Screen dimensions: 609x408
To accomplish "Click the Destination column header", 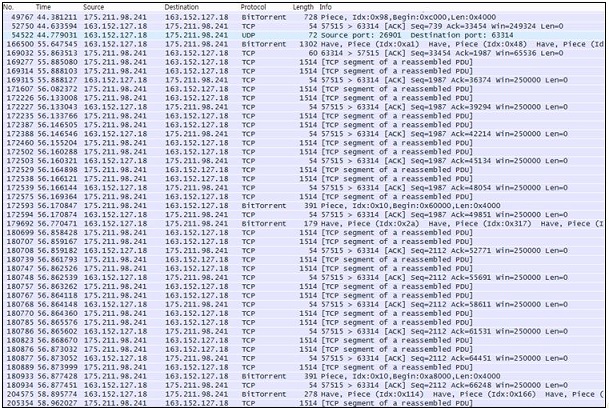I will click(181, 7).
